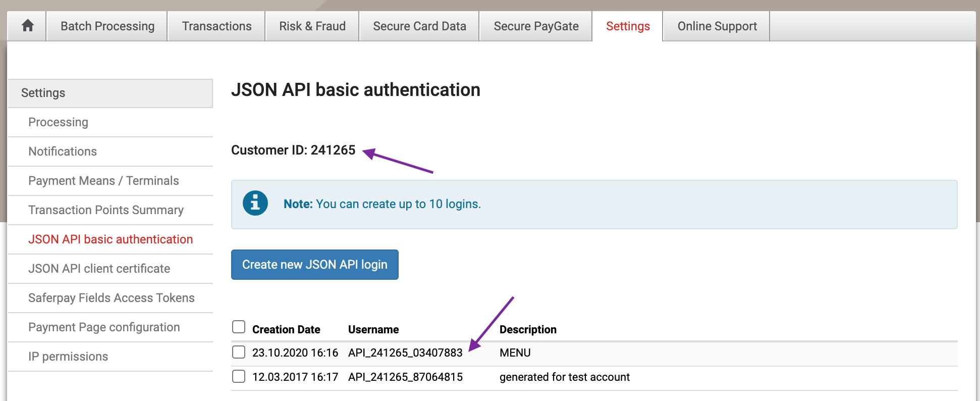The width and height of the screenshot is (980, 401).
Task: Go to Payment Means / Terminals
Action: point(111,181)
